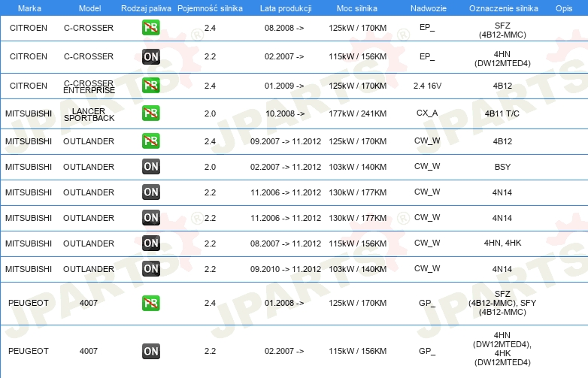Click the 01.2009 -> production date
This screenshot has width=588, height=378.
[284, 86]
